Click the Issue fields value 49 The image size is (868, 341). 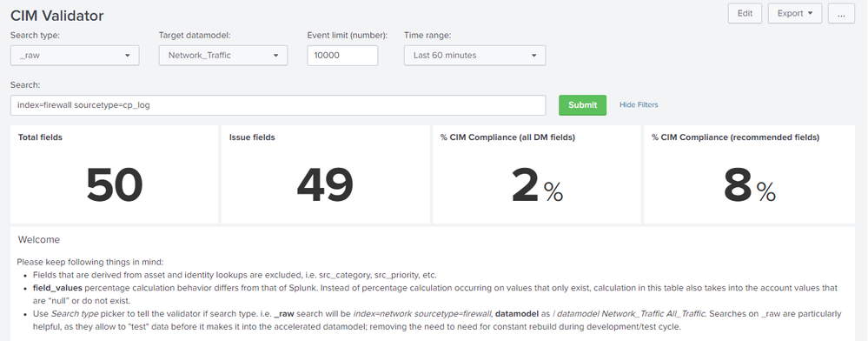point(325,185)
